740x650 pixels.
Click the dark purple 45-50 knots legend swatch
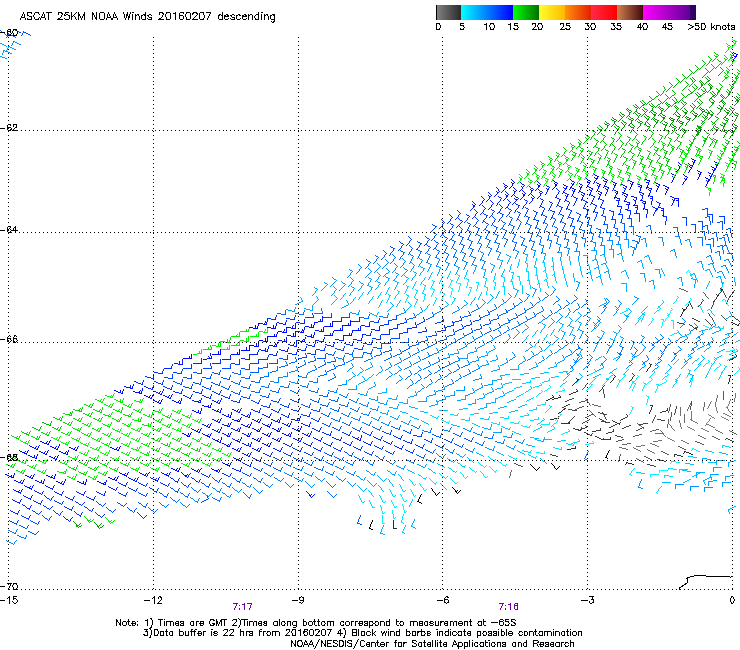(682, 12)
